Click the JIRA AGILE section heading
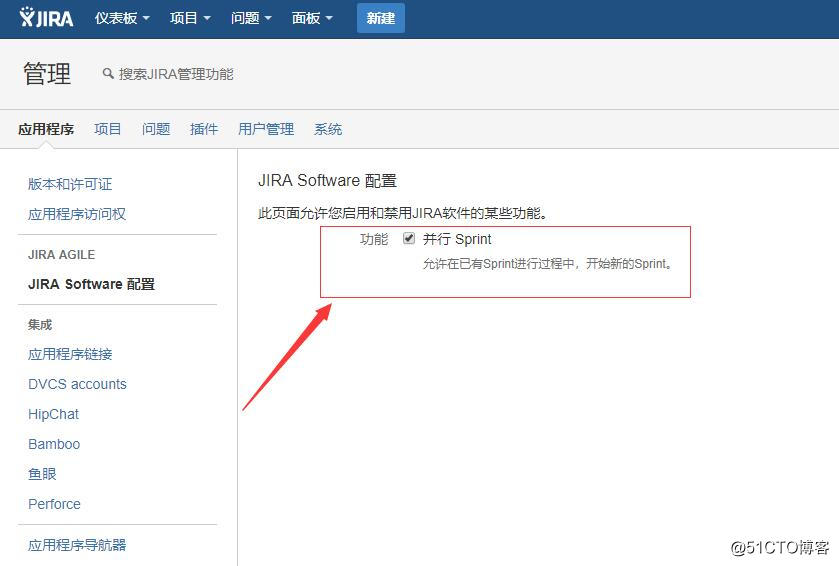839x566 pixels. (62, 255)
